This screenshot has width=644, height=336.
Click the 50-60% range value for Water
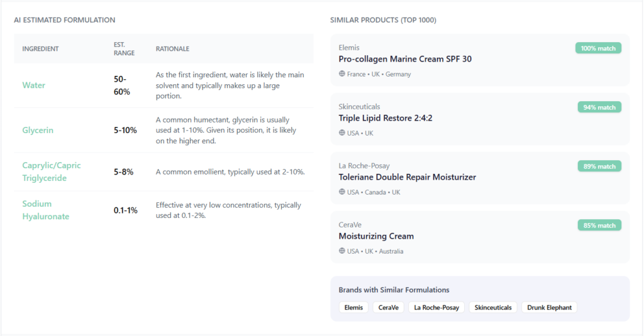[x=121, y=85]
